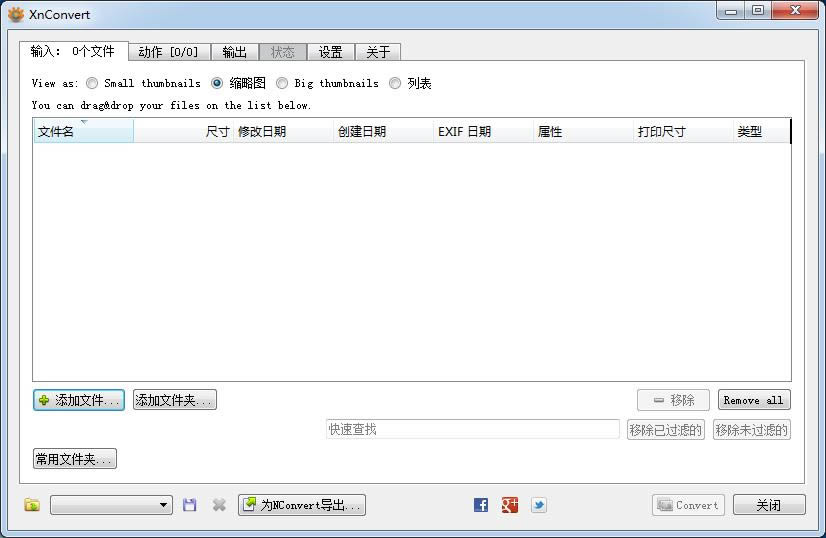The height and width of the screenshot is (538, 826).
Task: Switch to the 动作 [0/0] tab
Action: (x=169, y=52)
